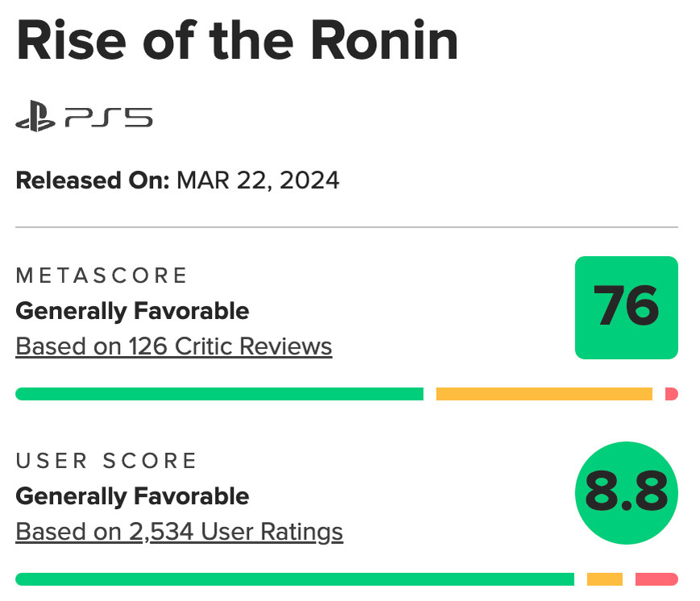Click the divider line below release date

pyautogui.click(x=346, y=228)
